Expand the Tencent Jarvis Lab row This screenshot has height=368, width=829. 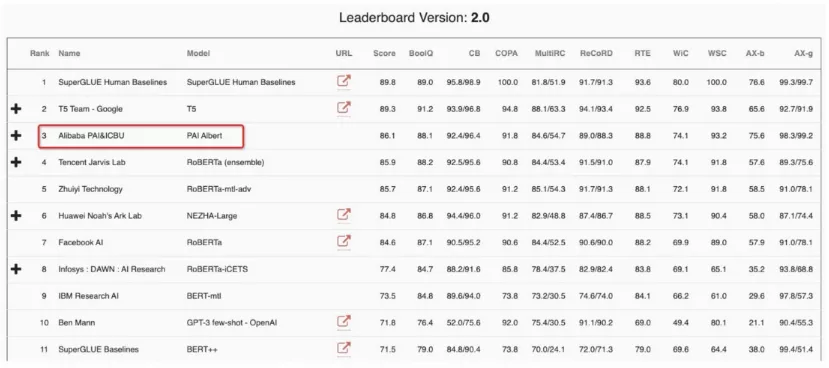pyautogui.click(x=16, y=162)
